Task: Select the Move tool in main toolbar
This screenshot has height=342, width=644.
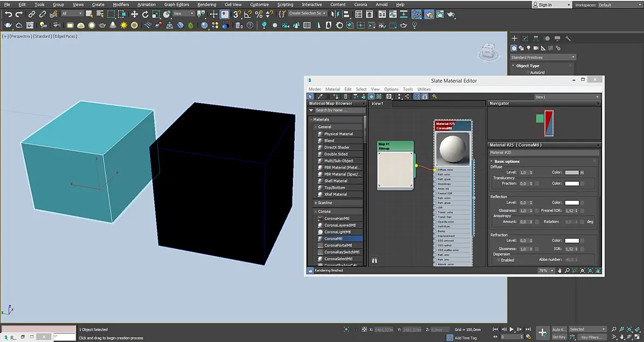Action: (x=134, y=14)
